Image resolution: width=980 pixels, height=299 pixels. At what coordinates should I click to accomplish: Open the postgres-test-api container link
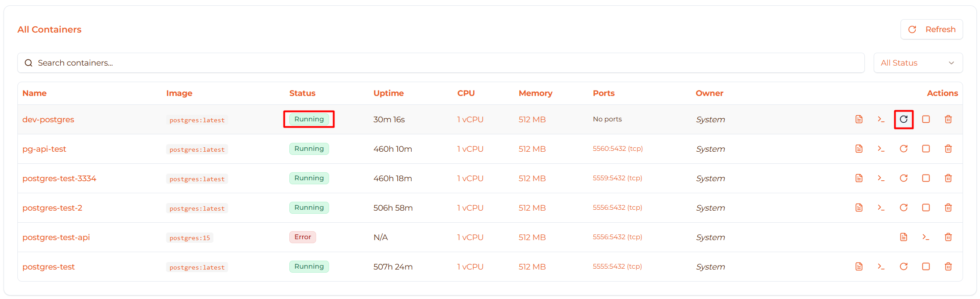tap(56, 237)
